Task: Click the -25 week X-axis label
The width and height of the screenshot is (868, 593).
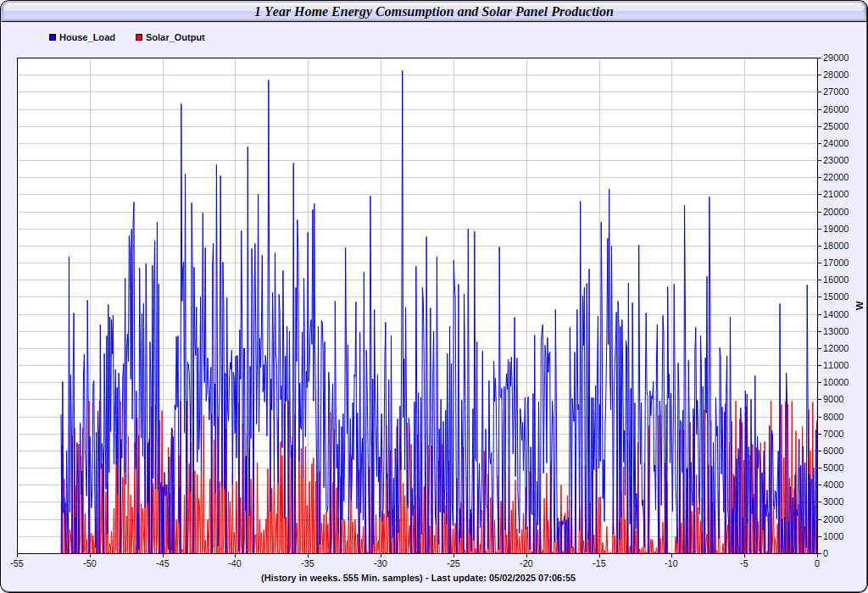Action: click(453, 563)
